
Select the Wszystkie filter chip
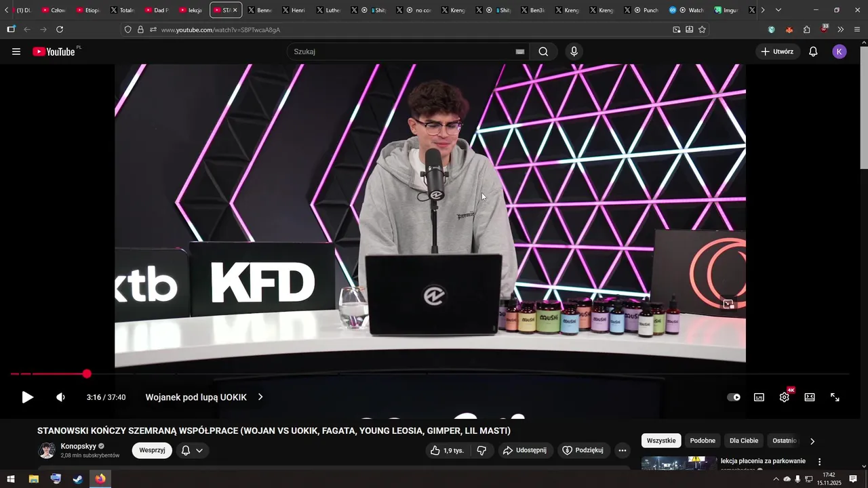tap(661, 441)
